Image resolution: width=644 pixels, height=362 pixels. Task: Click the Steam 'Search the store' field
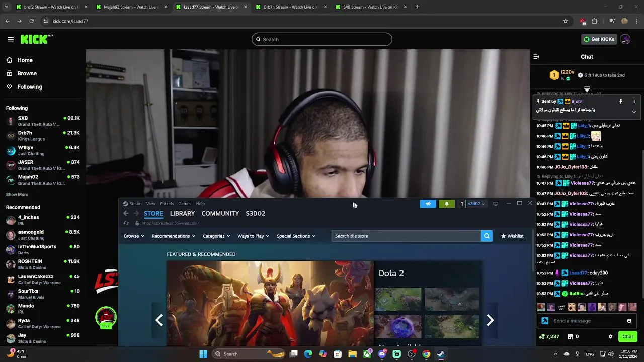[x=406, y=236]
